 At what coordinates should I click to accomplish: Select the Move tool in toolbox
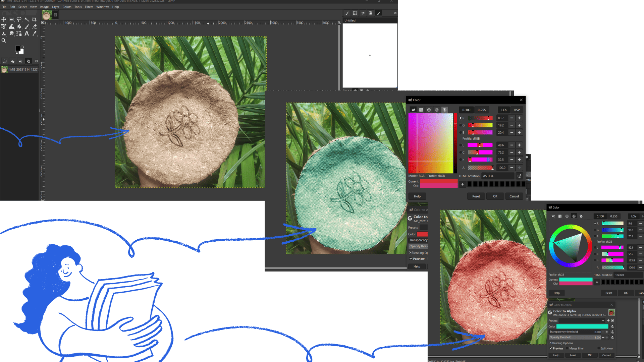(x=4, y=19)
